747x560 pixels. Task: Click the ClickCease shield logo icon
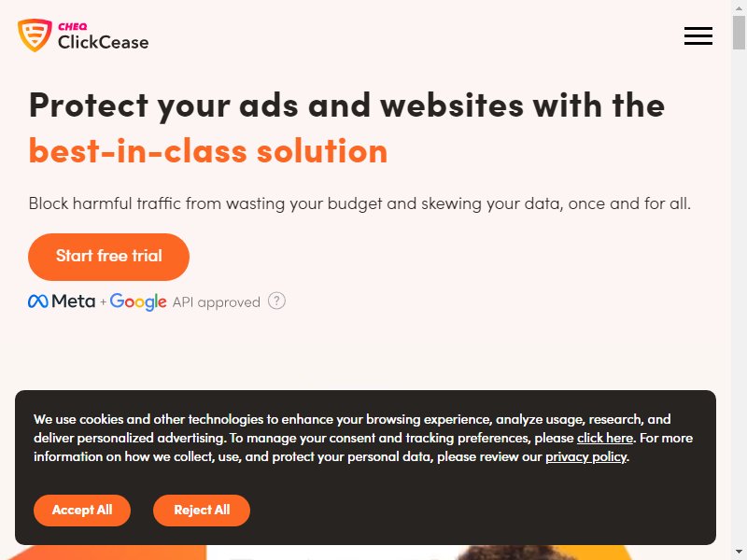35,35
